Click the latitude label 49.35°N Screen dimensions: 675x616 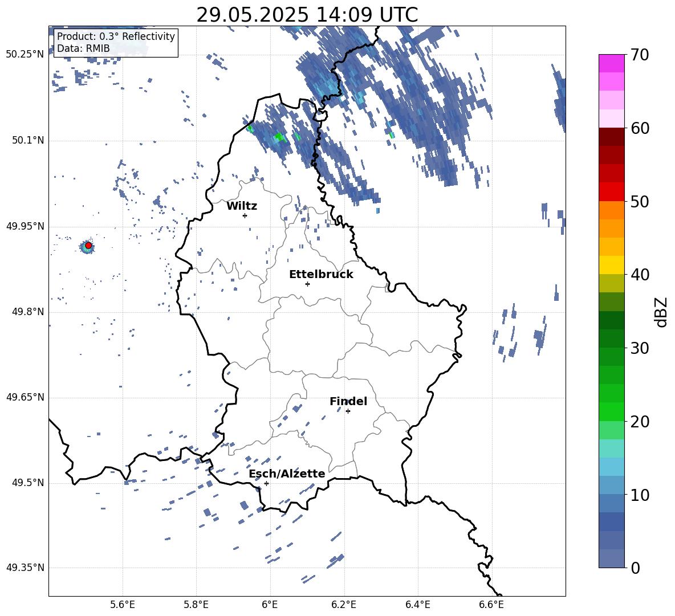click(x=25, y=568)
